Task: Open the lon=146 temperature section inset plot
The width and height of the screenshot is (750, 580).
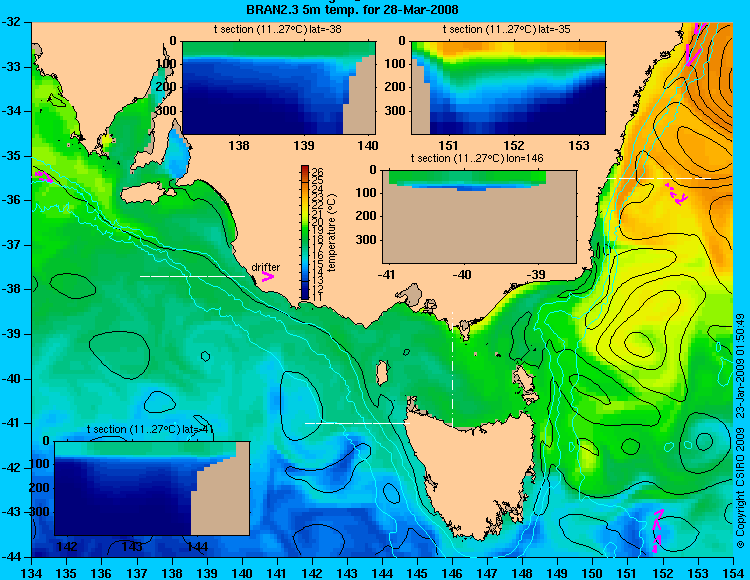Action: pos(479,216)
